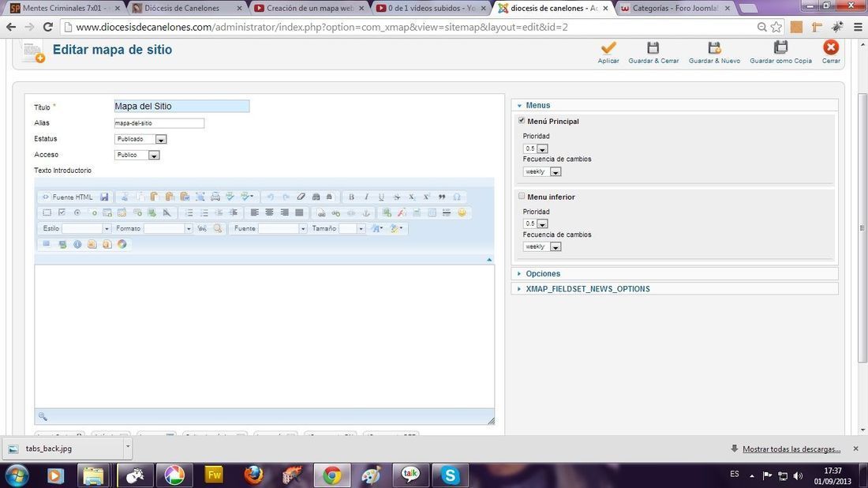The width and height of the screenshot is (868, 488).
Task: Click inside the editor text area
Action: 264,336
